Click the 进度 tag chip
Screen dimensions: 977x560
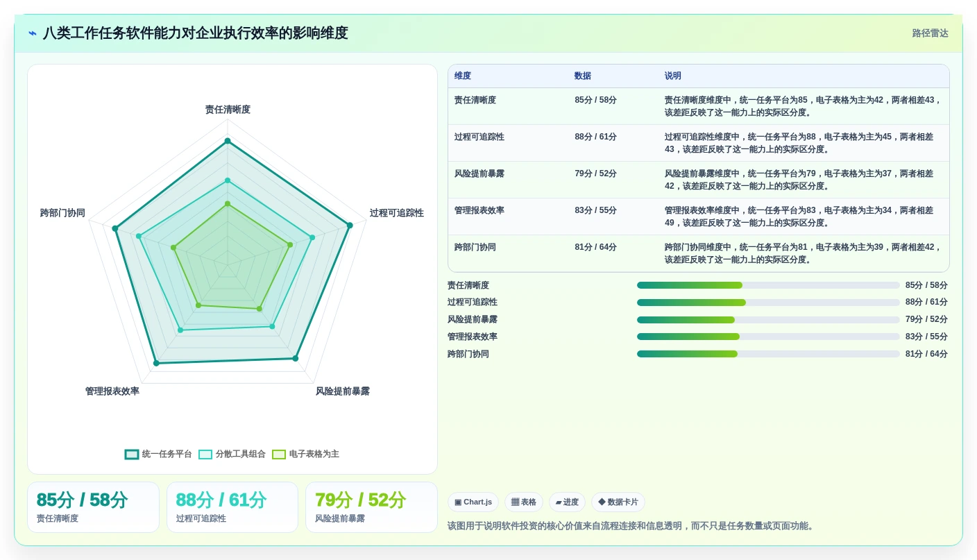(x=567, y=502)
